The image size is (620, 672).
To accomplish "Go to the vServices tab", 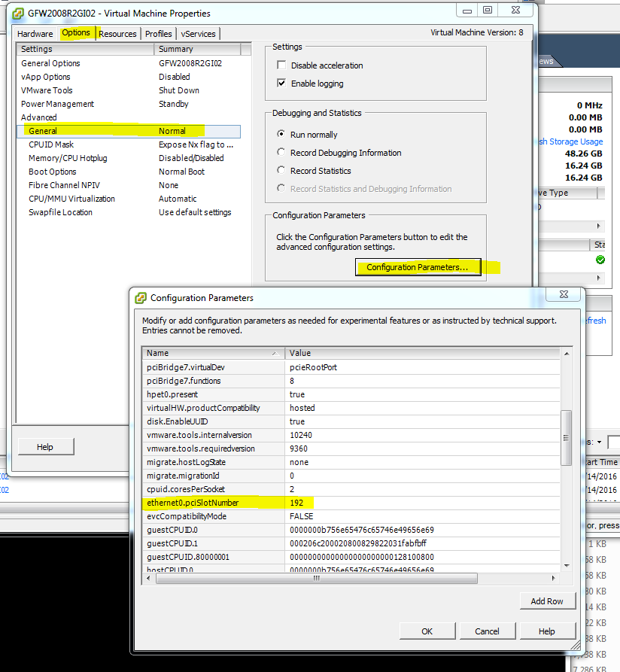I will pos(198,34).
